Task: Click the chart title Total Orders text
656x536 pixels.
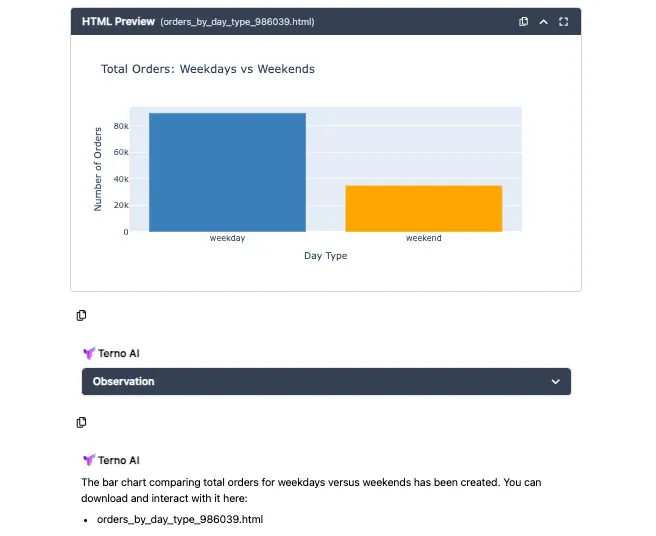Action: pos(208,69)
